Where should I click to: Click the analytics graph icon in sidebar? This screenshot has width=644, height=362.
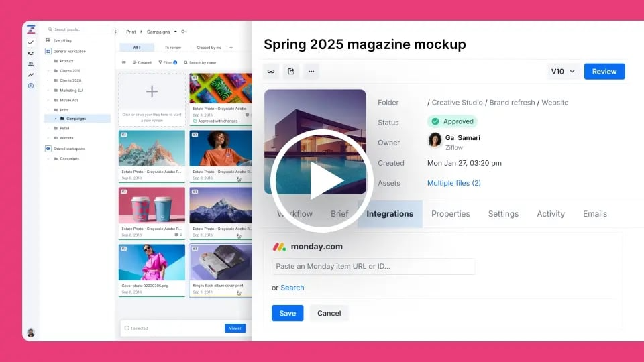[30, 74]
